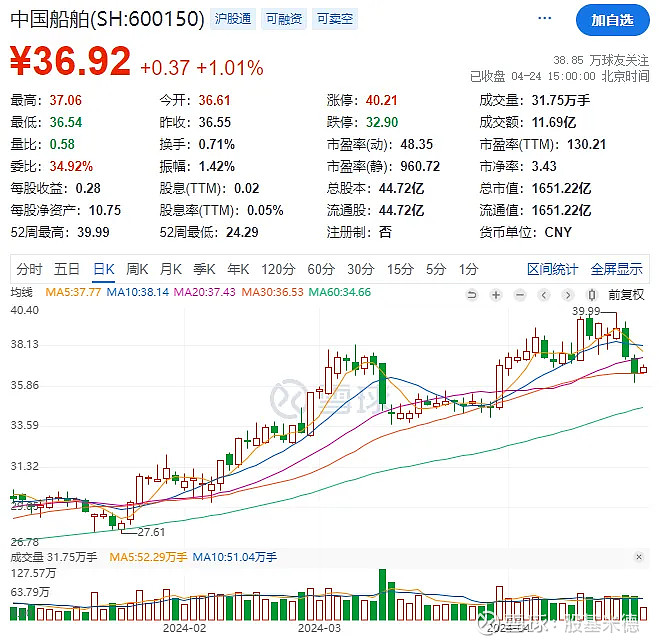Click the current price ¥36.92
The image size is (659, 644).
pyautogui.click(x=71, y=61)
